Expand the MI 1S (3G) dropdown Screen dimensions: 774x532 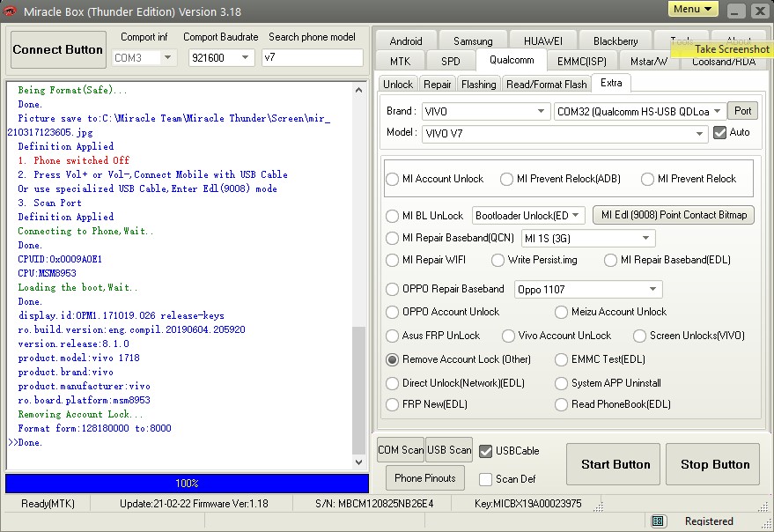645,238
